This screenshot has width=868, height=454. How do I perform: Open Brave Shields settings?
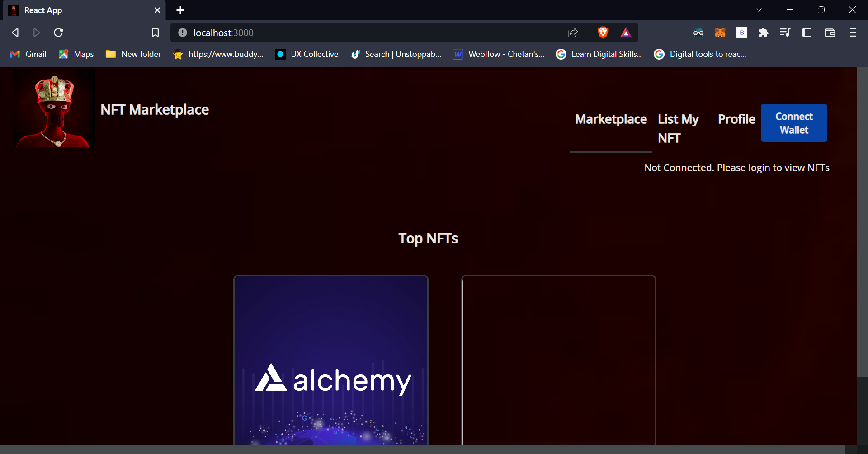pyautogui.click(x=603, y=33)
